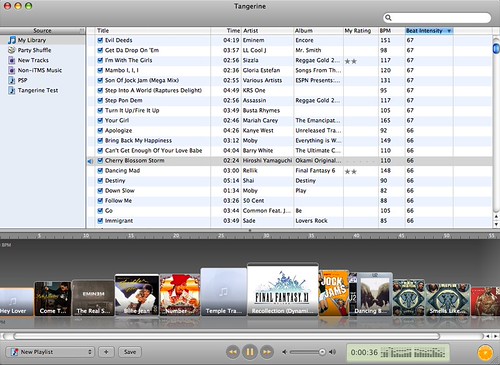Click the Source panel header

(42, 31)
